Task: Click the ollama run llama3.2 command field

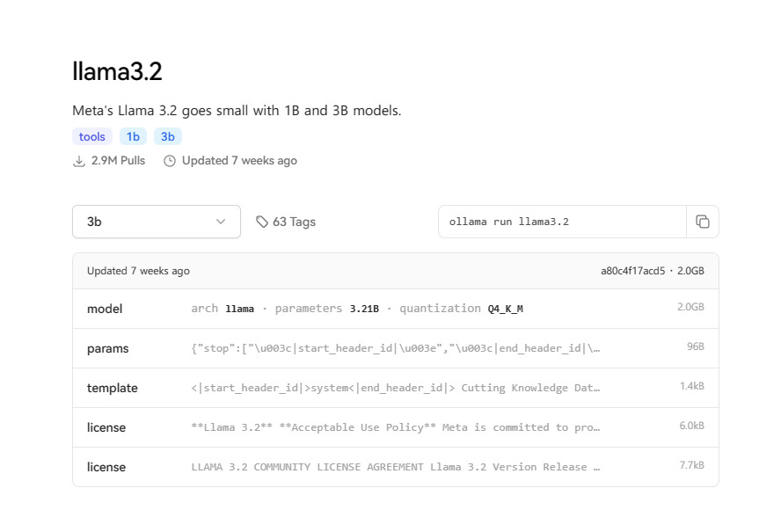Action: (x=561, y=222)
